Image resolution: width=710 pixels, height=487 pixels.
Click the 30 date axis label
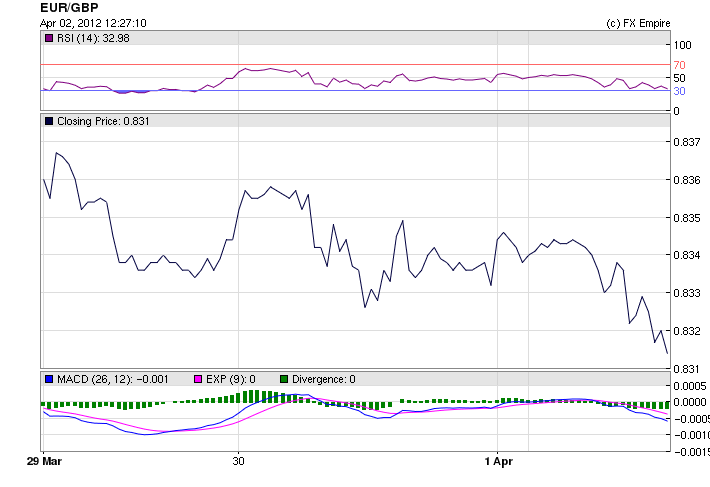click(239, 461)
